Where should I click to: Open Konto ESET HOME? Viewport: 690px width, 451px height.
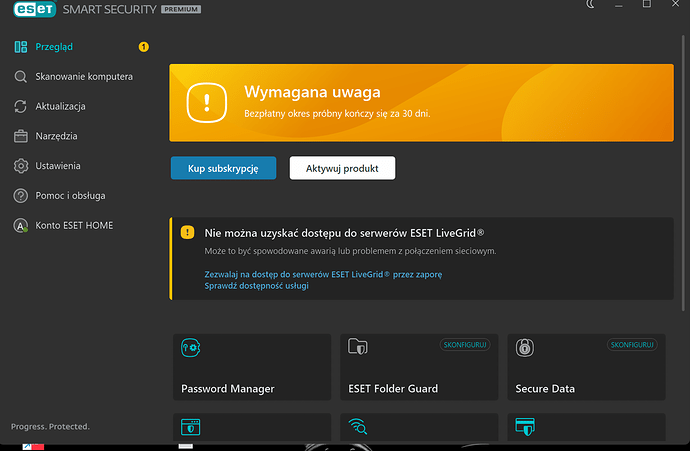coord(74,225)
